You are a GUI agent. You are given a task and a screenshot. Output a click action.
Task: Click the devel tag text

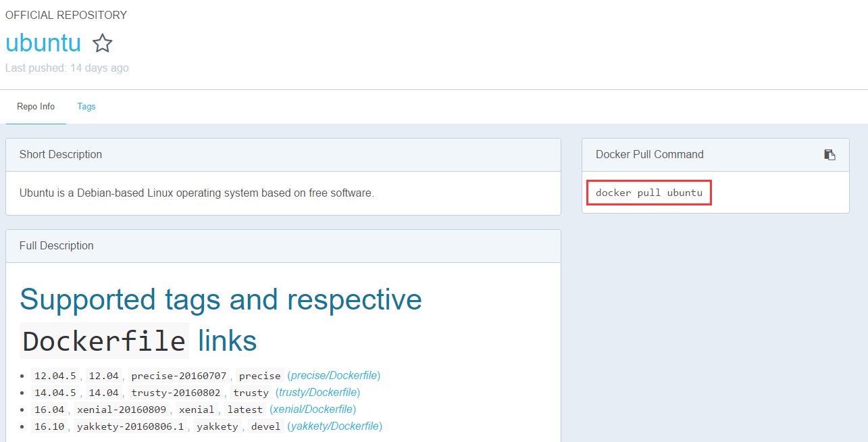[x=265, y=426]
